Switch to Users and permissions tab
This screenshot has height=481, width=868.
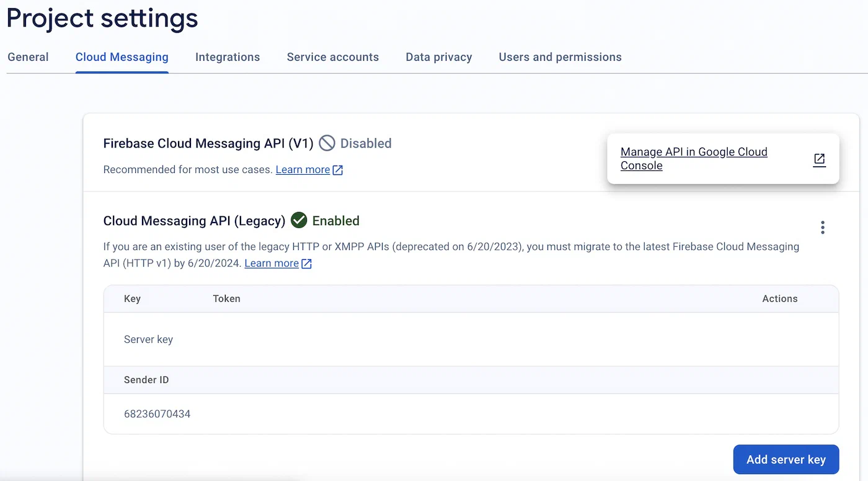[560, 57]
